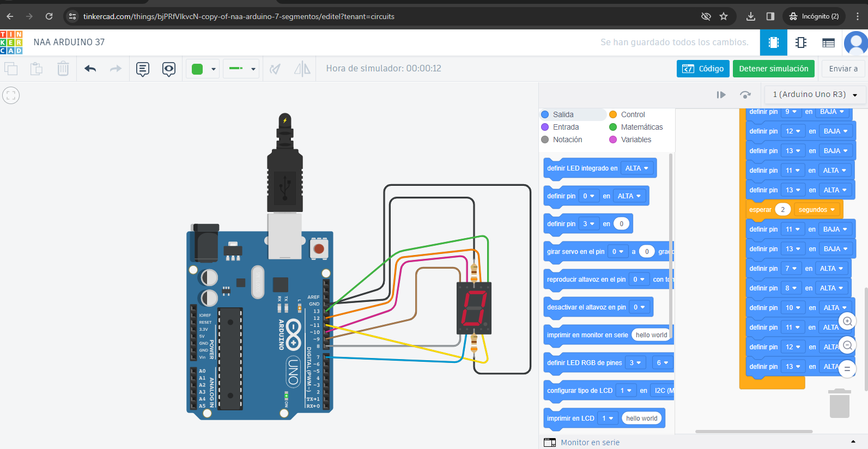Open the schematic view icon
This screenshot has width=868, height=449.
[801, 43]
